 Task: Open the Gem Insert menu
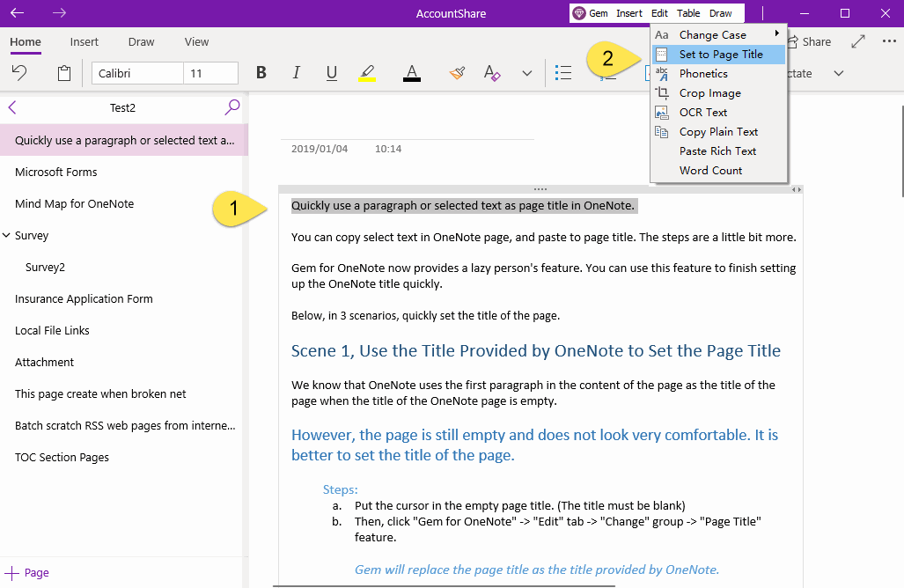click(629, 13)
